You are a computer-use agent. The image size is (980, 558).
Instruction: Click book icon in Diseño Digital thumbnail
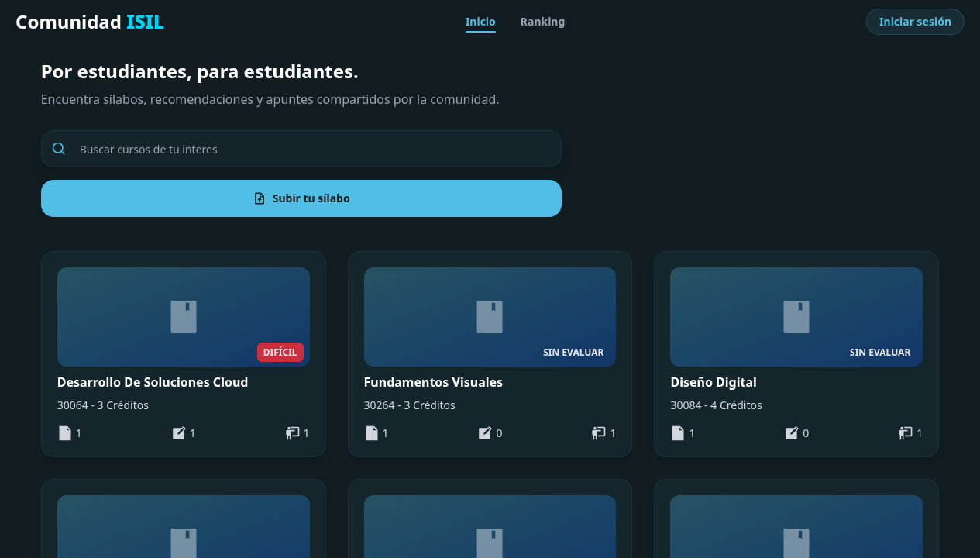(796, 317)
